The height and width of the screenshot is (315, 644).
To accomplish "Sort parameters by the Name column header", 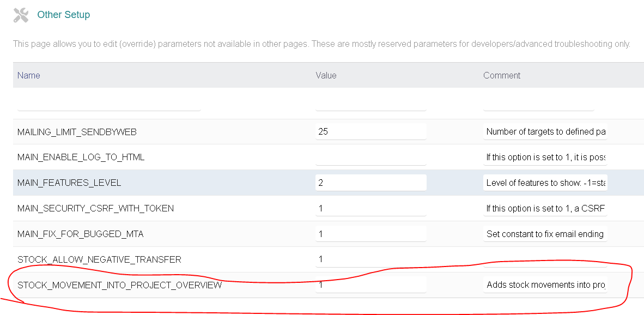I will pos(29,75).
